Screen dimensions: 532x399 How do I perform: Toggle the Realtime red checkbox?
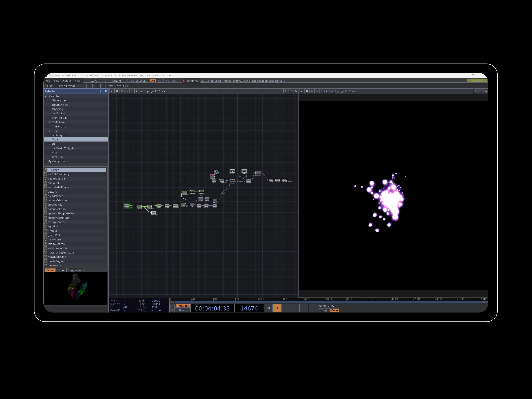click(x=185, y=81)
